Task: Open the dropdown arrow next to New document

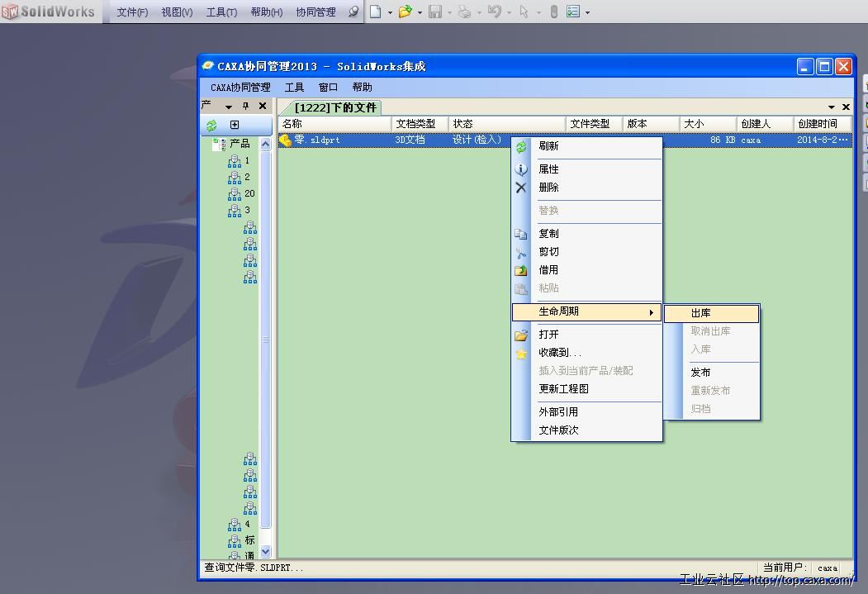Action: coord(390,12)
